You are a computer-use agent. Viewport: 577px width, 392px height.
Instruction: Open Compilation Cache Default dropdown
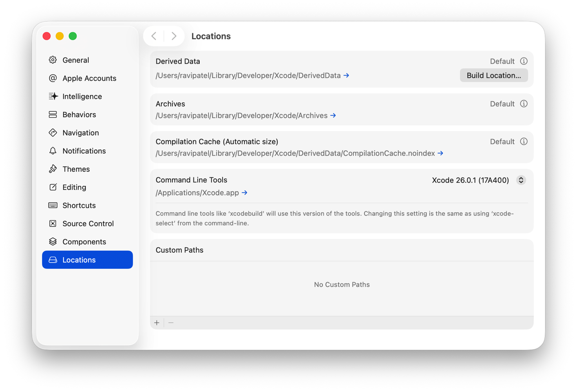coord(502,141)
